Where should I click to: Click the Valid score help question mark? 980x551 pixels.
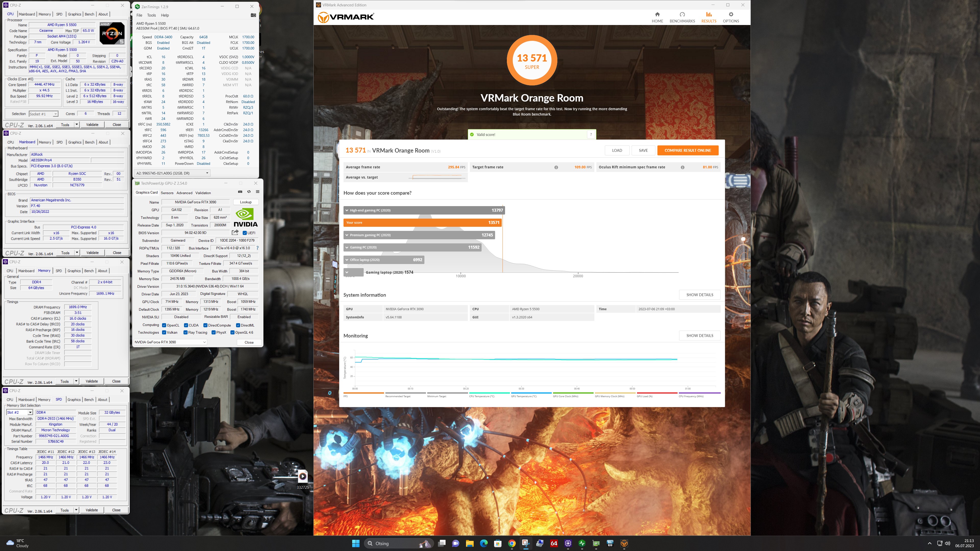pyautogui.click(x=591, y=134)
